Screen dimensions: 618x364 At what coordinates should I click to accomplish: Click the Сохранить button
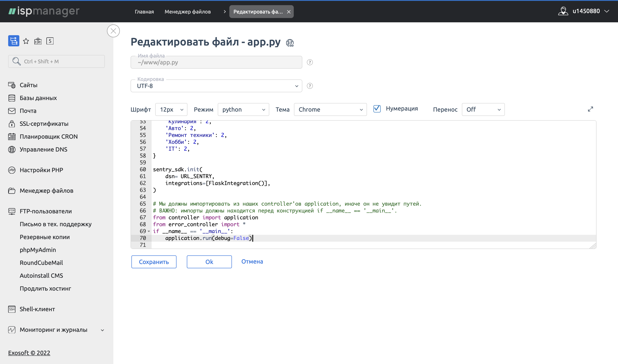pos(154,262)
